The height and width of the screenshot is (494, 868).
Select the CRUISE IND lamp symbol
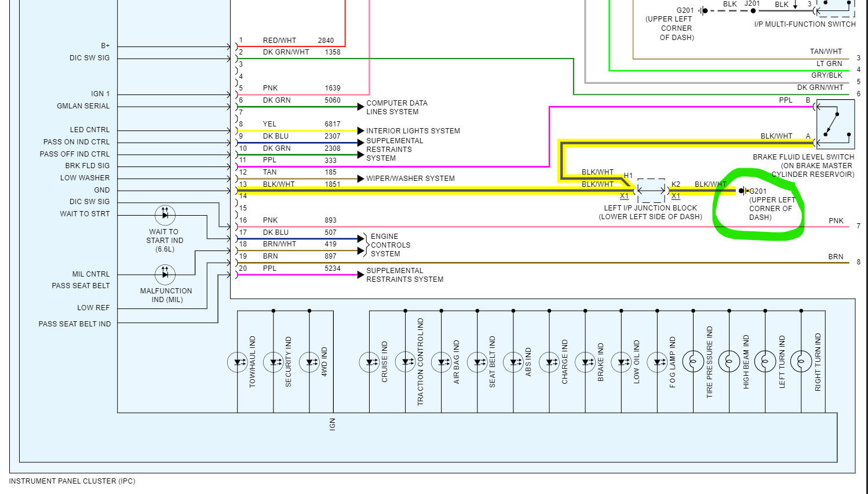tap(369, 361)
